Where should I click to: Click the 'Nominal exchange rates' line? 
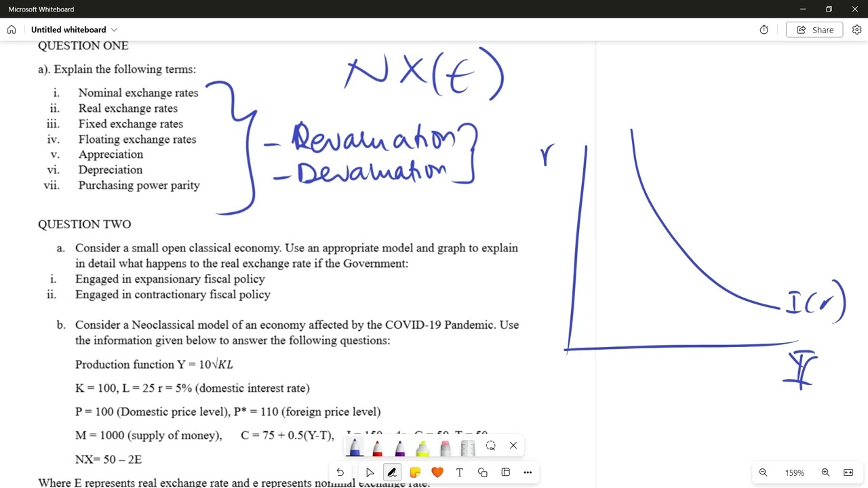point(138,93)
